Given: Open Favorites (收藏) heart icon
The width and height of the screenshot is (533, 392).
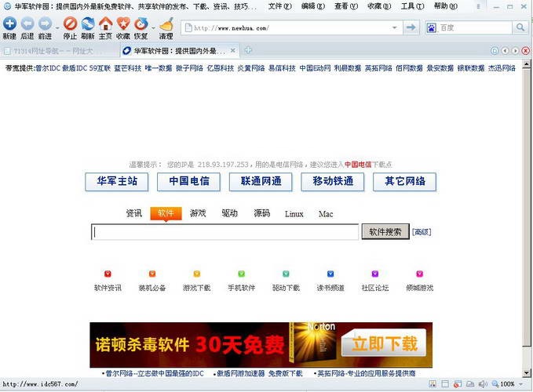Looking at the screenshot, I should [123, 24].
